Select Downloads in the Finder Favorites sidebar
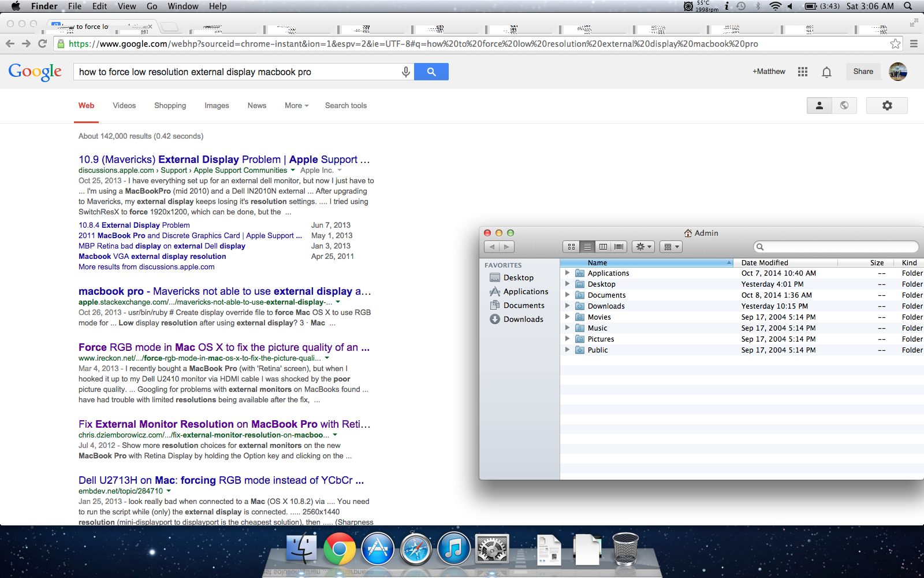The image size is (924, 578). click(516, 319)
